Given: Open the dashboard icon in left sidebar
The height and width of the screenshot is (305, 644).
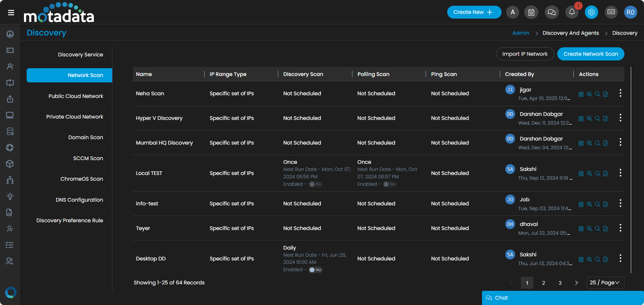Looking at the screenshot, I should [10, 34].
